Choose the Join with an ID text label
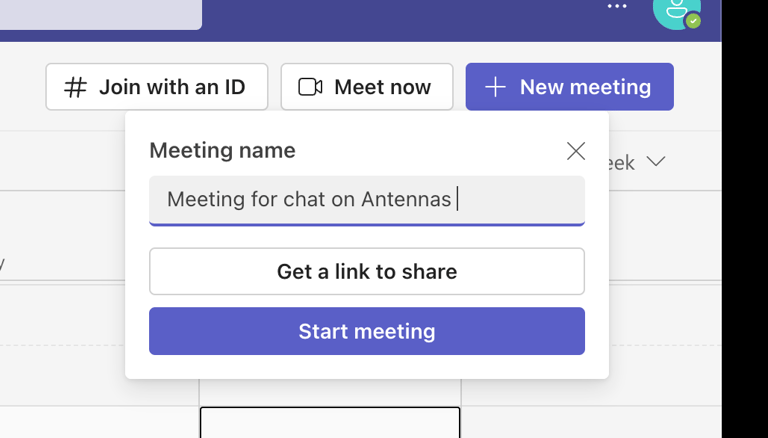 (x=172, y=87)
